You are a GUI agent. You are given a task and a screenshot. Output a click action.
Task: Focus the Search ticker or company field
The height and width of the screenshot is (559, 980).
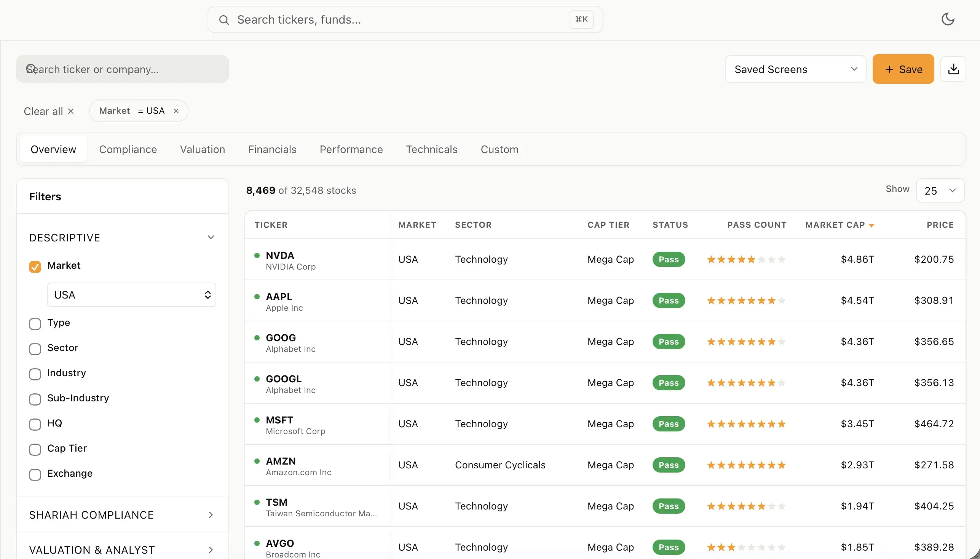(x=123, y=69)
